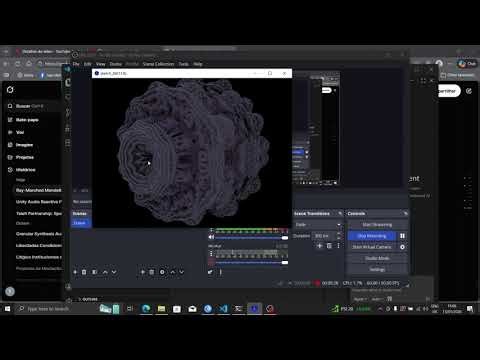The width and height of the screenshot is (480, 360).
Task: Open the View menu in OBS
Action: pos(101,64)
